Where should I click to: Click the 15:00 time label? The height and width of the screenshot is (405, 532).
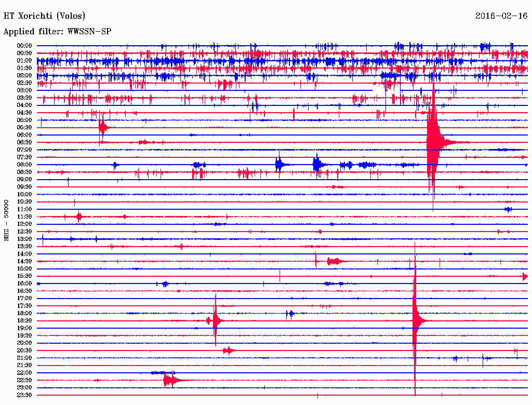pos(24,268)
